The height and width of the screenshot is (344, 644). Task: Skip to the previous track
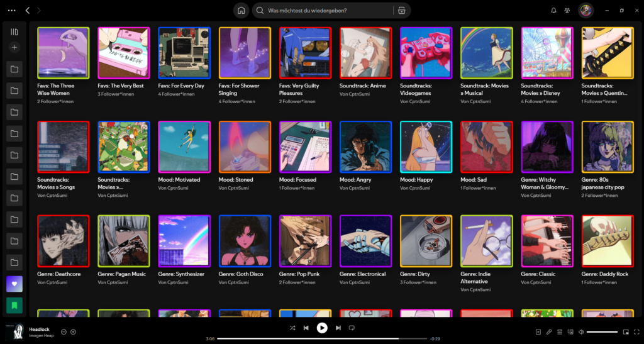pos(306,328)
